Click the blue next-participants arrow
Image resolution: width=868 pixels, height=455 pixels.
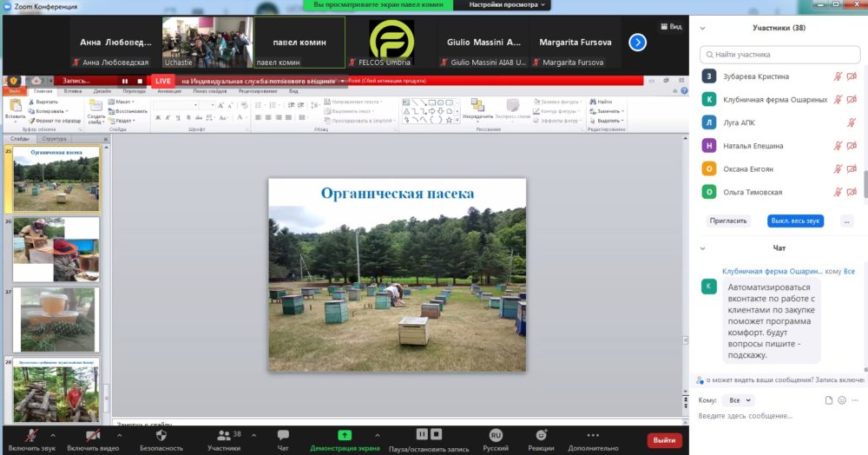click(637, 42)
